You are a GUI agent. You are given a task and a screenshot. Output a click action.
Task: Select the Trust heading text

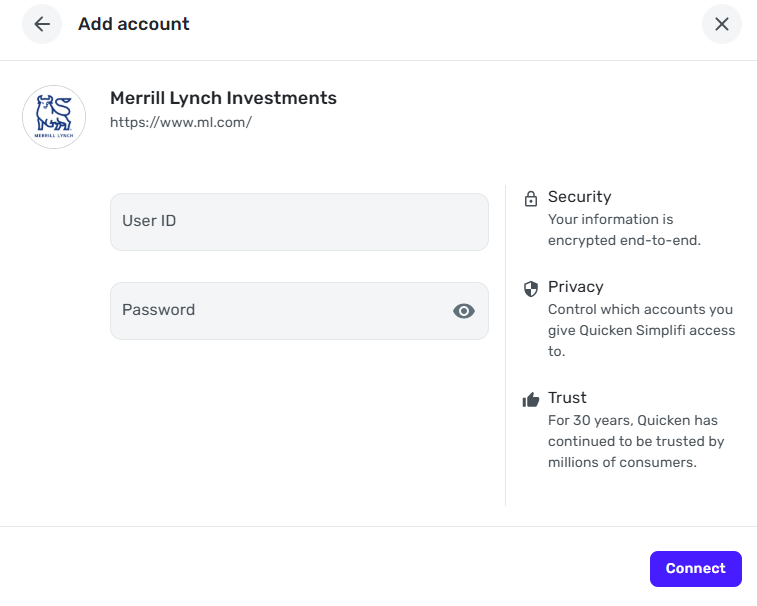click(x=567, y=398)
